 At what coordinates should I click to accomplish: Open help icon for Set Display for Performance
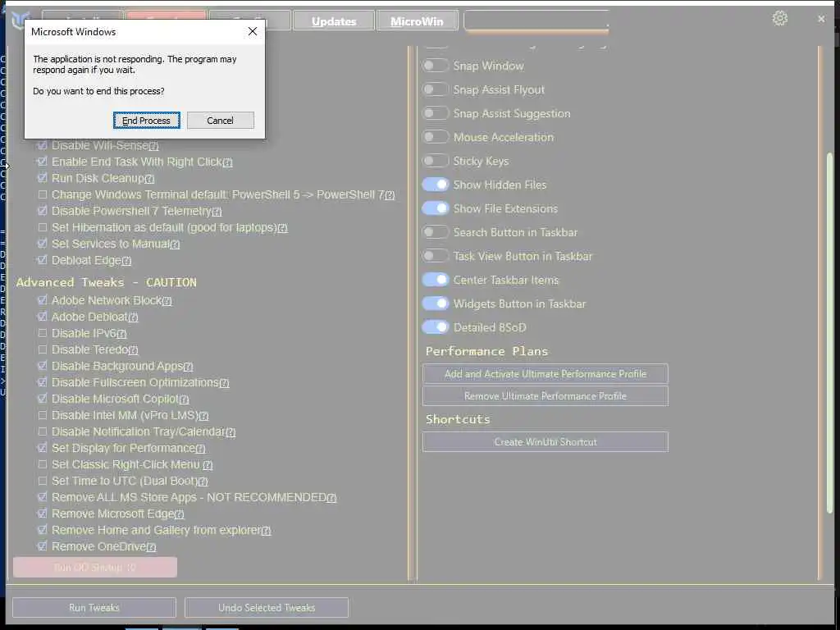200,449
